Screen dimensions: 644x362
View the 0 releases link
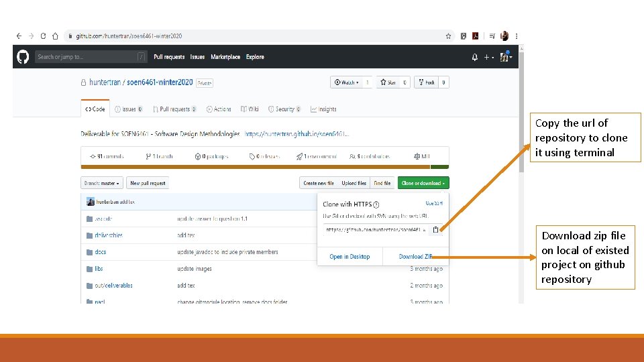pos(264,156)
